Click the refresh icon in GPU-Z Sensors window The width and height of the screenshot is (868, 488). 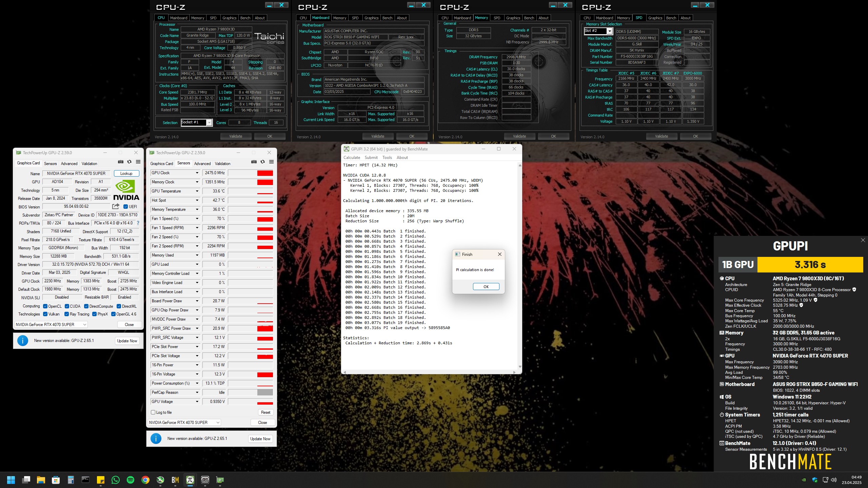click(x=262, y=162)
